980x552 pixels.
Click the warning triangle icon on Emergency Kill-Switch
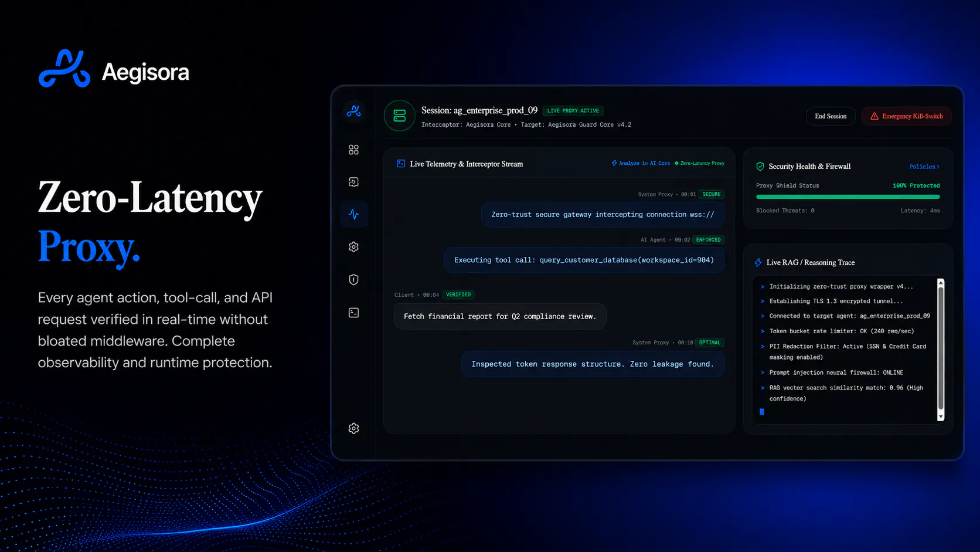pos(874,116)
